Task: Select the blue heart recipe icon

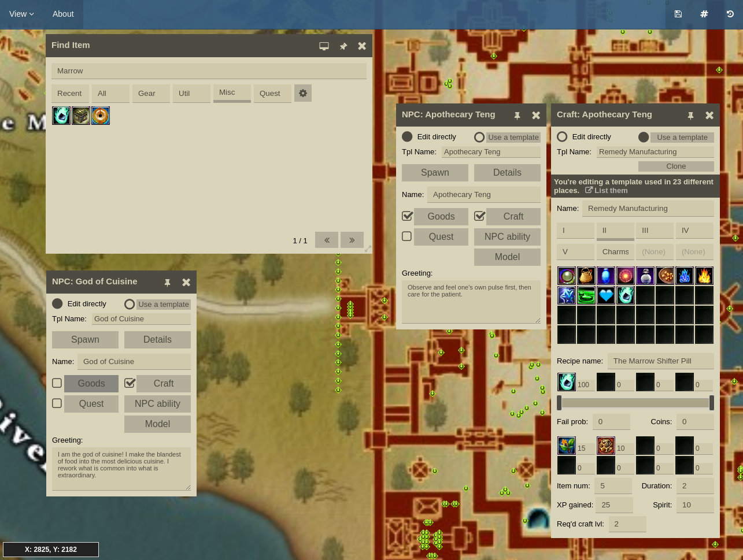Action: 606,295
